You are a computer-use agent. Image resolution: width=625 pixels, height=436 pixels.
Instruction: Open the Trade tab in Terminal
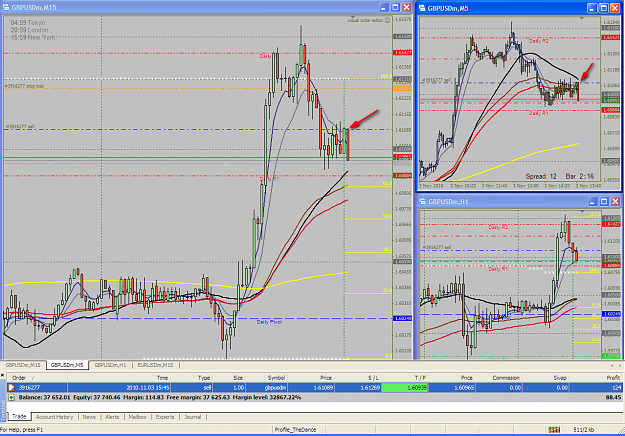pos(19,416)
